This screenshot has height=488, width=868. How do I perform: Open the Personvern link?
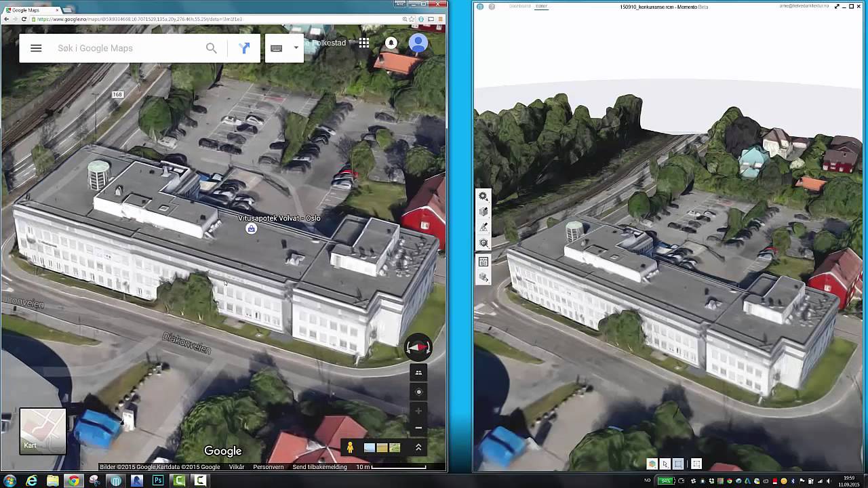tap(269, 467)
